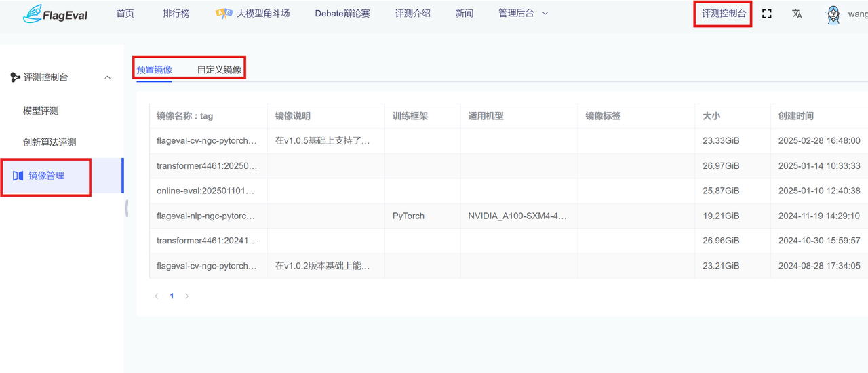The image size is (868, 373).
Task: Click the FlagEval logo
Action: (55, 14)
